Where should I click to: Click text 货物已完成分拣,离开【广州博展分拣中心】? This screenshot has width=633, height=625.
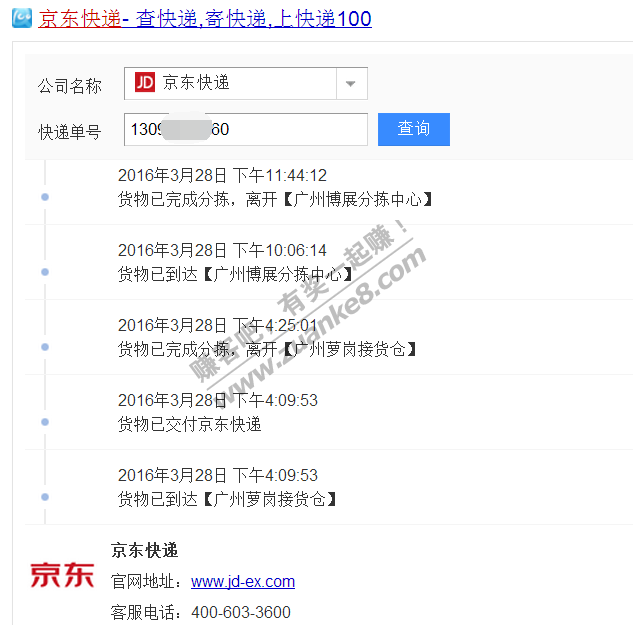pyautogui.click(x=275, y=199)
